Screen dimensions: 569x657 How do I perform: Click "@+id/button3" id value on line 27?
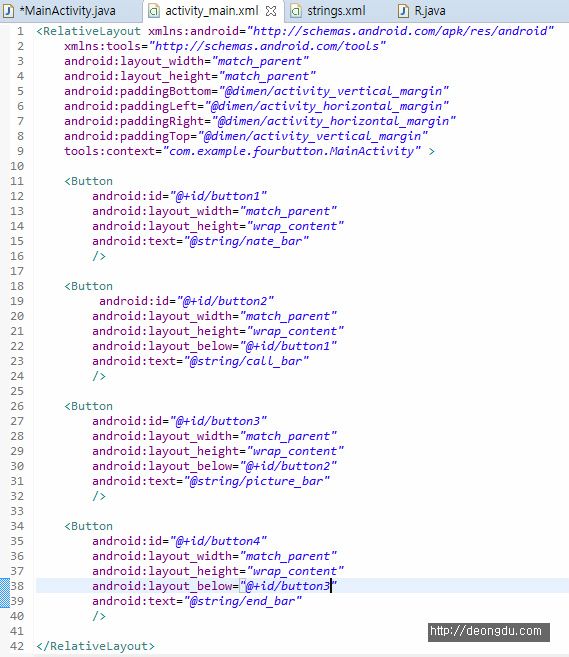218,421
